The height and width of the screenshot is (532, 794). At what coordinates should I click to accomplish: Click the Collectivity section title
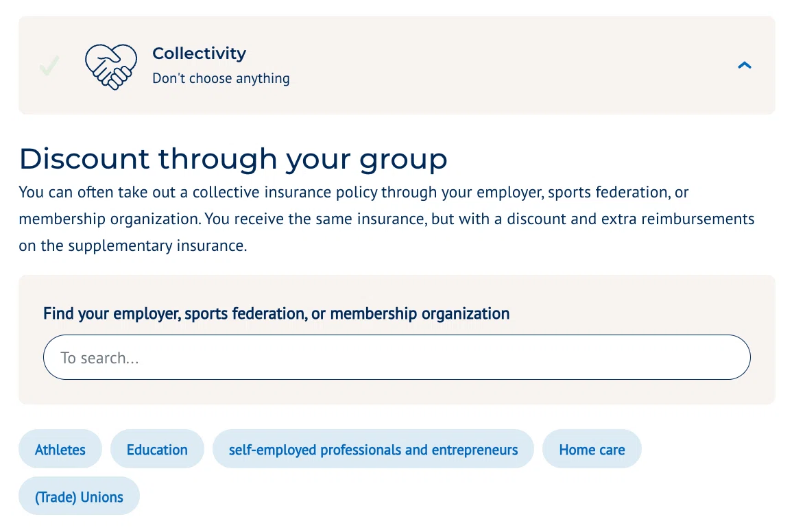click(199, 53)
